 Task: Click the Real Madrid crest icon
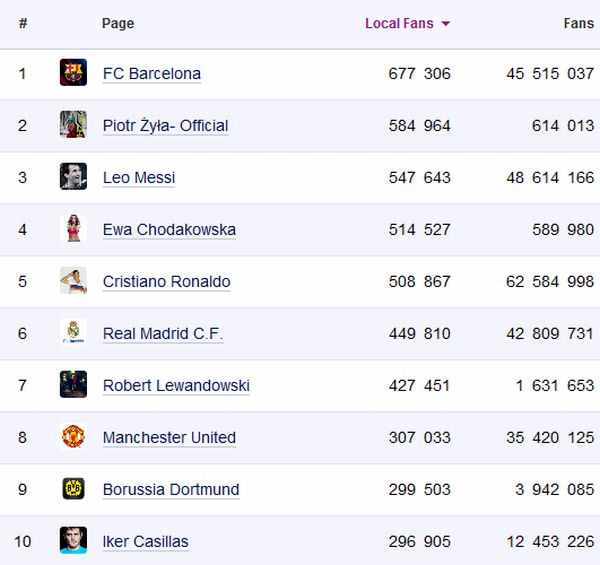(73, 333)
